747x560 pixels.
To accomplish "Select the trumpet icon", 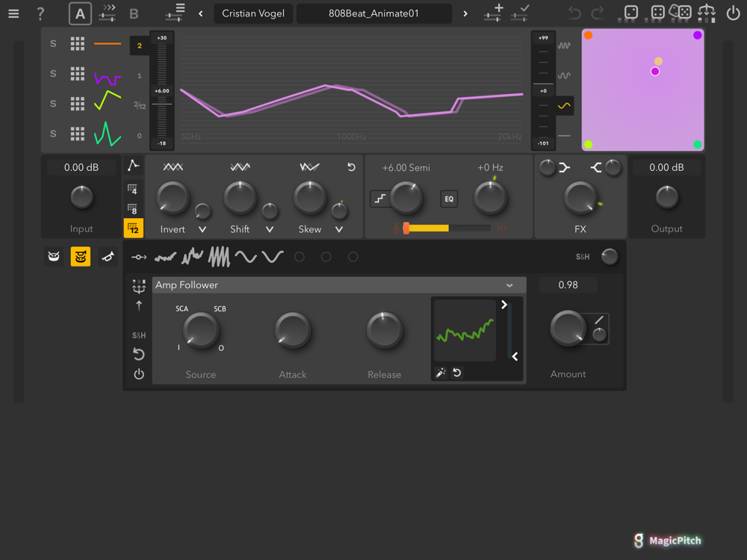I will pyautogui.click(x=108, y=257).
